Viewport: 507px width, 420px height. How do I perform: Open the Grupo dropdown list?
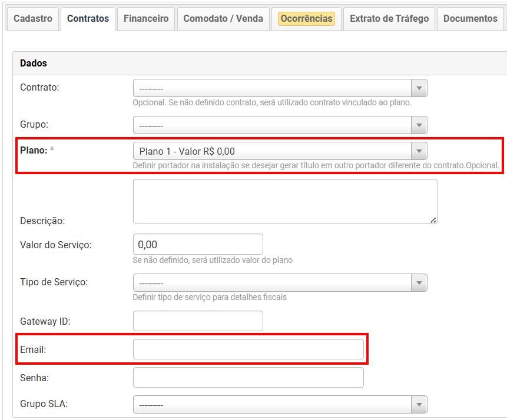pyautogui.click(x=280, y=125)
